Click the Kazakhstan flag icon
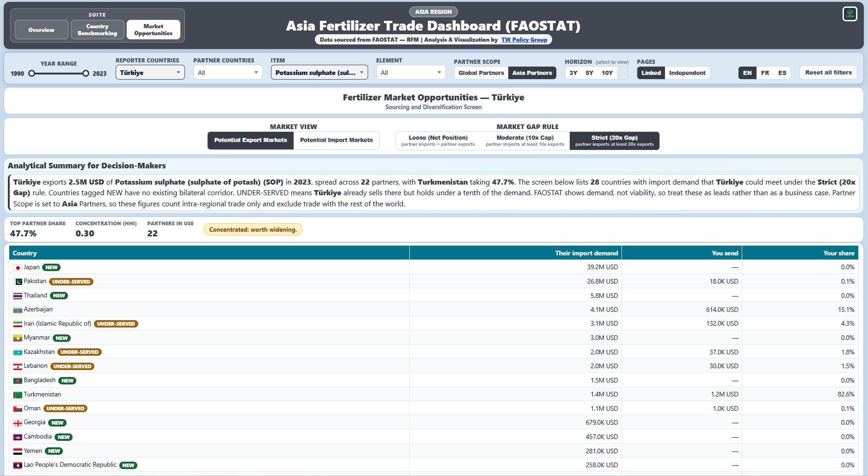Image resolution: width=868 pixels, height=476 pixels. (x=18, y=352)
